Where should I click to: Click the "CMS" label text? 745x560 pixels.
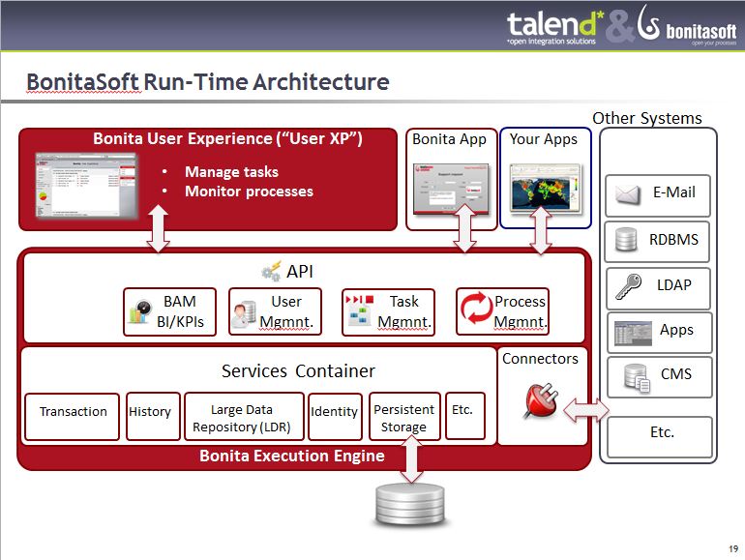click(x=676, y=373)
